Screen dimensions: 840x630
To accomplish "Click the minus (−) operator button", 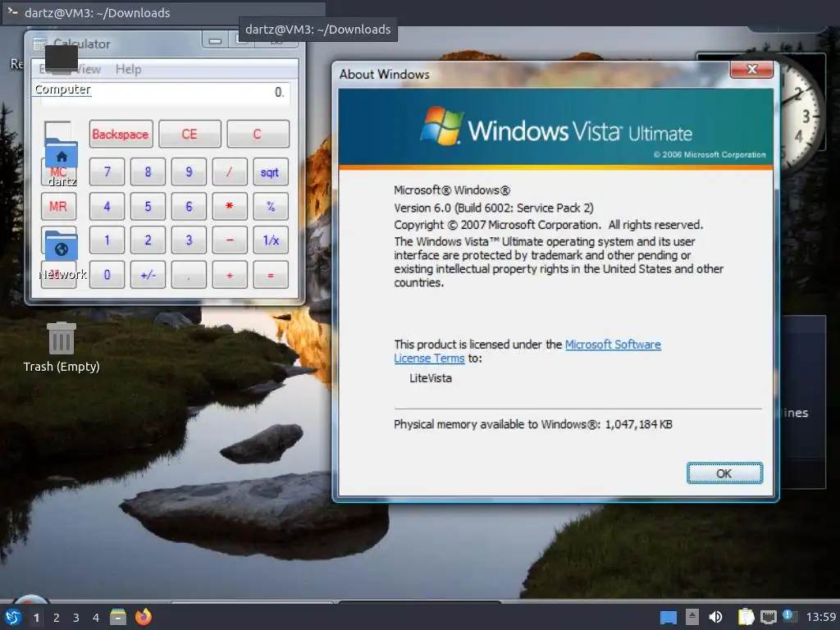I will tap(230, 240).
